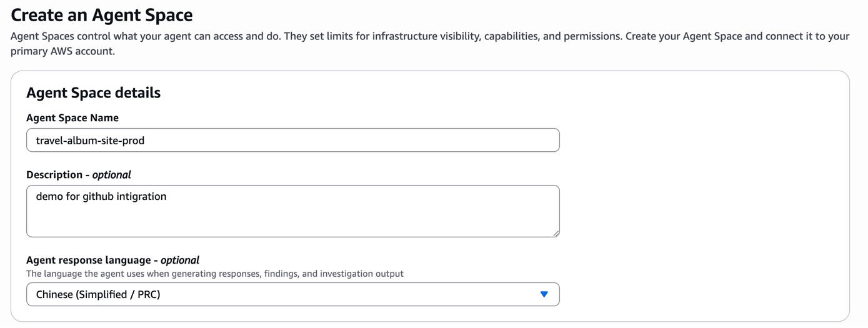Click the word optional in the Description label
Screen dimensions: 868x328
click(x=111, y=174)
